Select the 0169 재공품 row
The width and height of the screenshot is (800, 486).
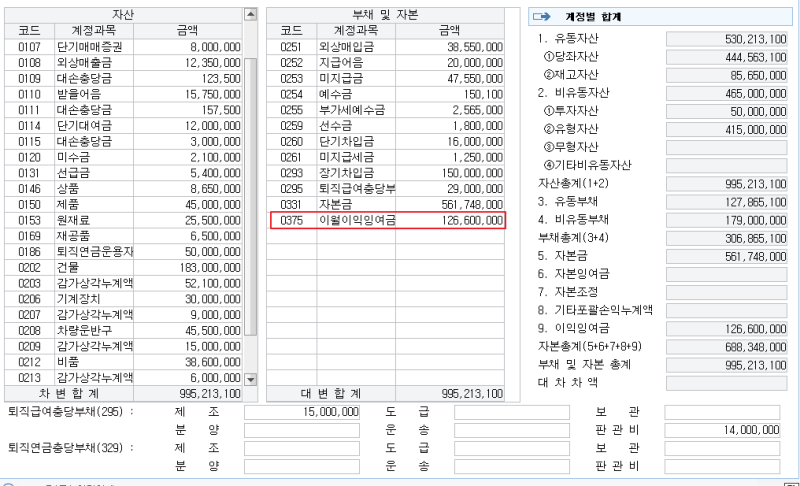tap(123, 237)
